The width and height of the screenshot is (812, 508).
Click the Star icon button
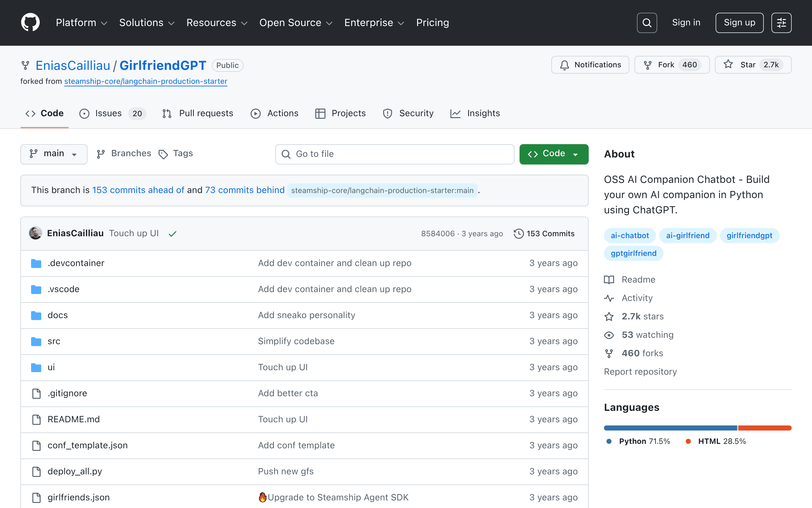pyautogui.click(x=728, y=64)
